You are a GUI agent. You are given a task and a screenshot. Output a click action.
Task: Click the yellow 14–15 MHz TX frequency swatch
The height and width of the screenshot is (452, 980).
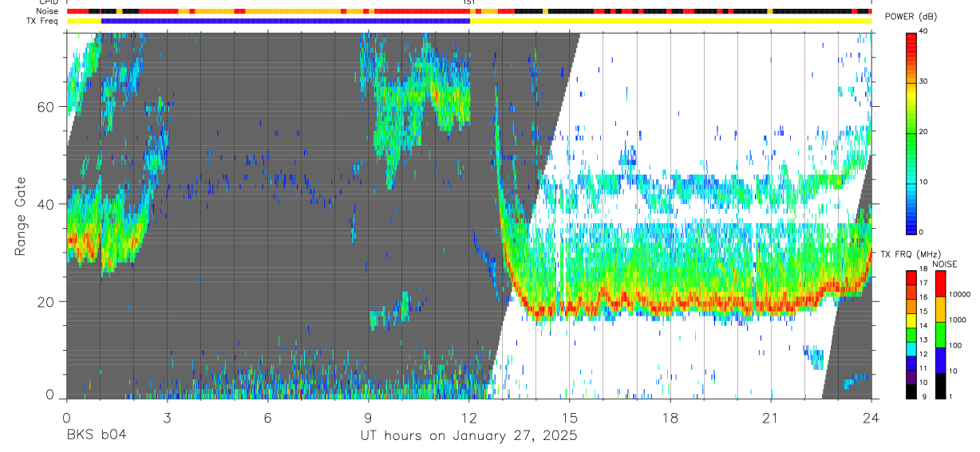(x=911, y=320)
